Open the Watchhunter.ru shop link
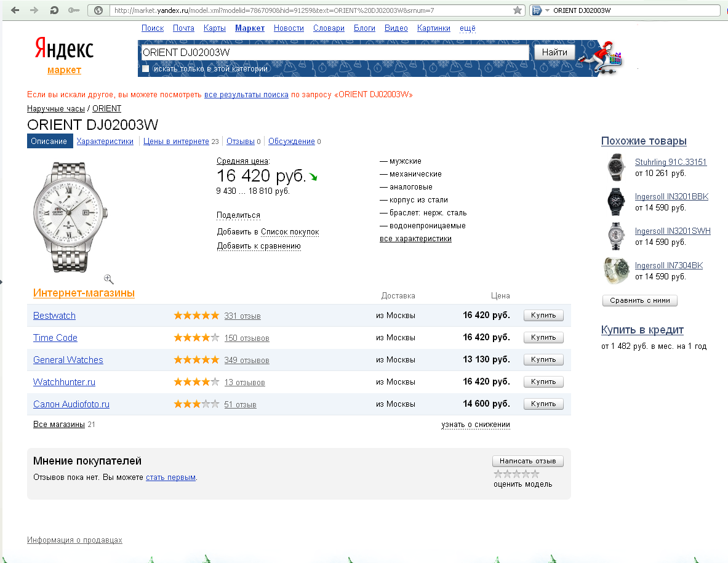728x563 pixels. pos(64,382)
